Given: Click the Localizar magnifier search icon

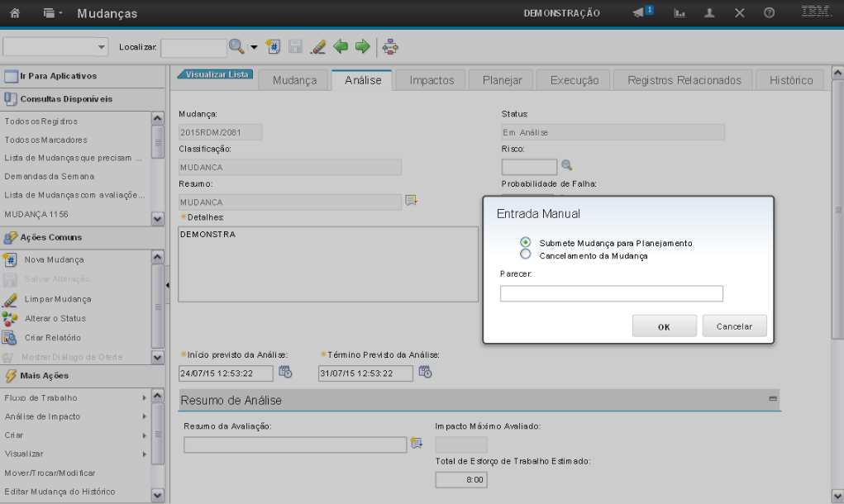Looking at the screenshot, I should click(236, 47).
